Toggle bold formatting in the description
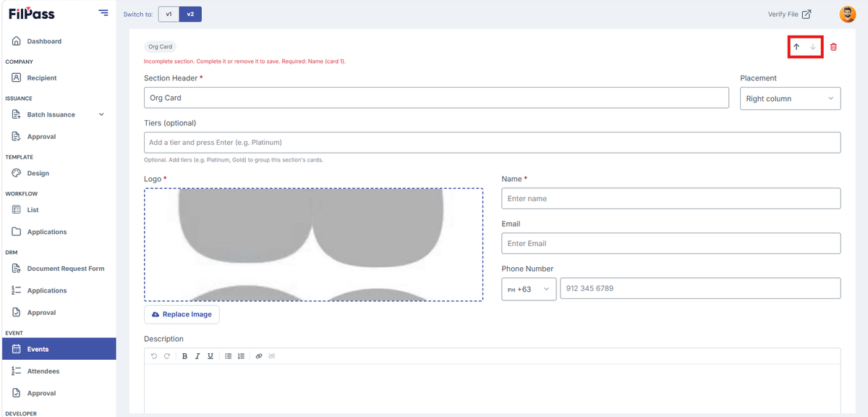 [x=184, y=356]
